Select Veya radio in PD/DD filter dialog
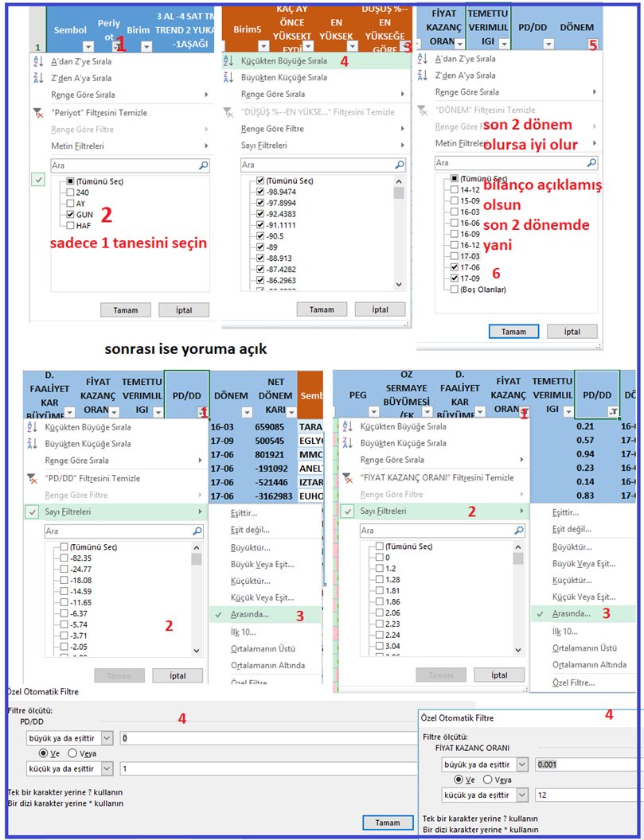This screenshot has width=644, height=840. coord(72,753)
